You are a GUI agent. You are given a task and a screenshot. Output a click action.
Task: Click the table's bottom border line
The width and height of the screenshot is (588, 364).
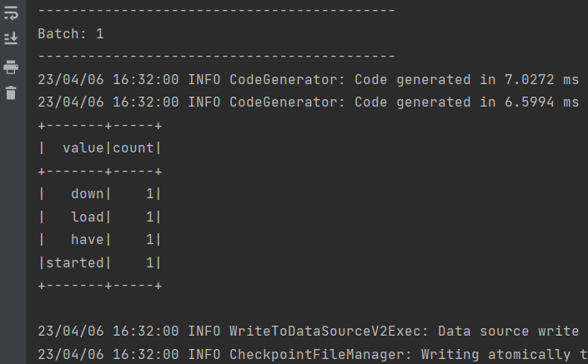[100, 286]
